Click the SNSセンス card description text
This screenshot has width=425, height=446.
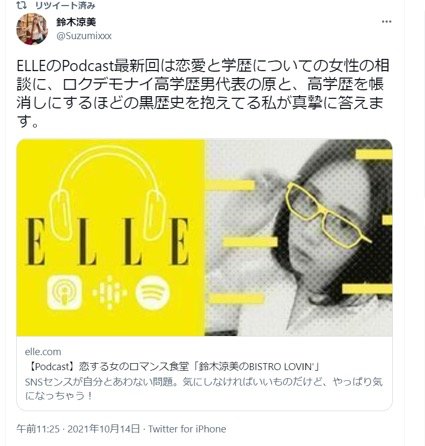tap(204, 389)
